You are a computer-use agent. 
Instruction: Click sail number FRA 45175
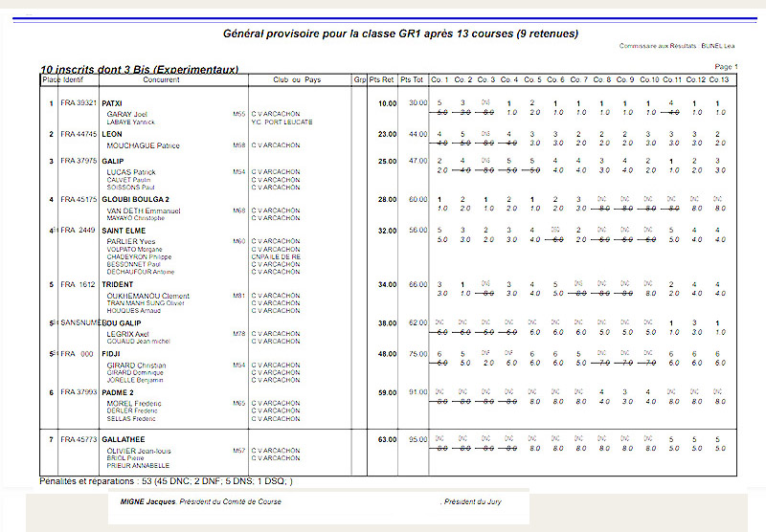79,199
